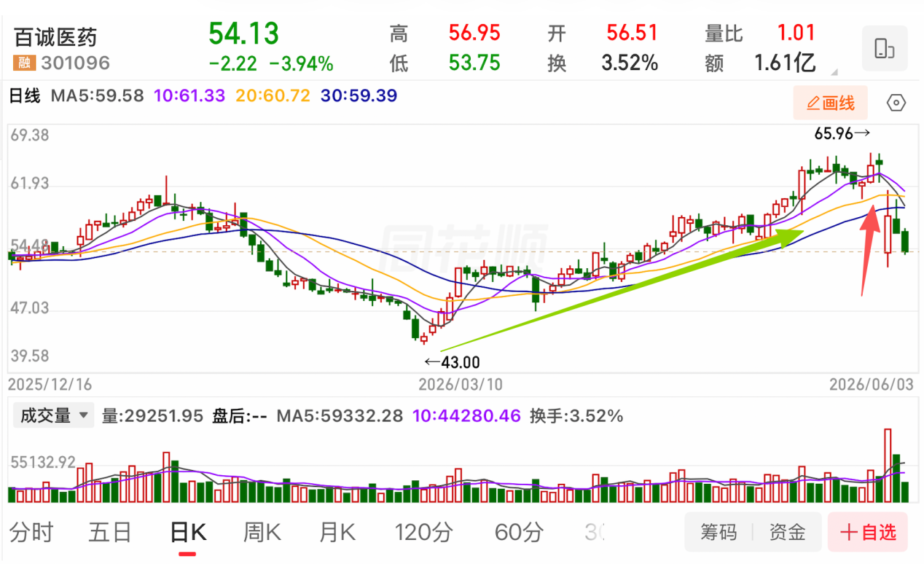The width and height of the screenshot is (924, 564).
Task: Tap 盘后:-- after-hours label
Action: click(x=240, y=416)
